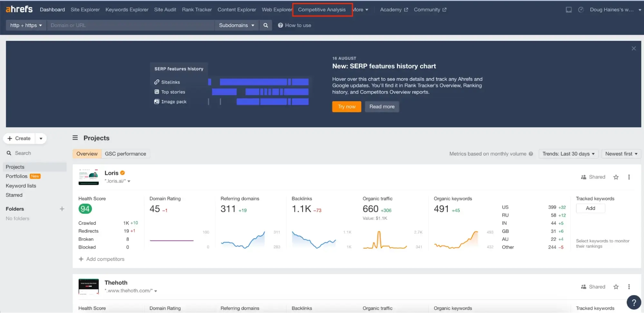
Task: Open the notifications screen icon in header
Action: coord(569,10)
